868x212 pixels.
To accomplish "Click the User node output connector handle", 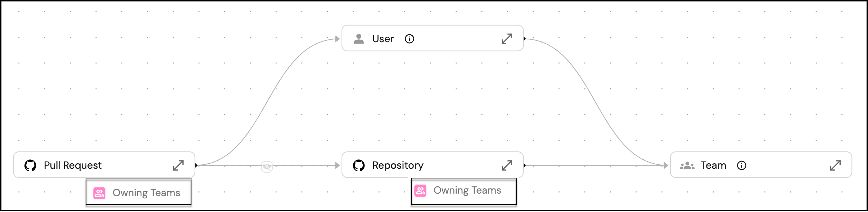I will (525, 39).
